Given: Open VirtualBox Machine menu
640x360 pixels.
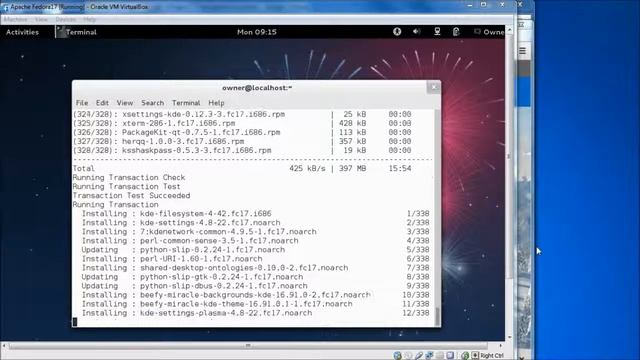Looking at the screenshot, I should tap(15, 19).
